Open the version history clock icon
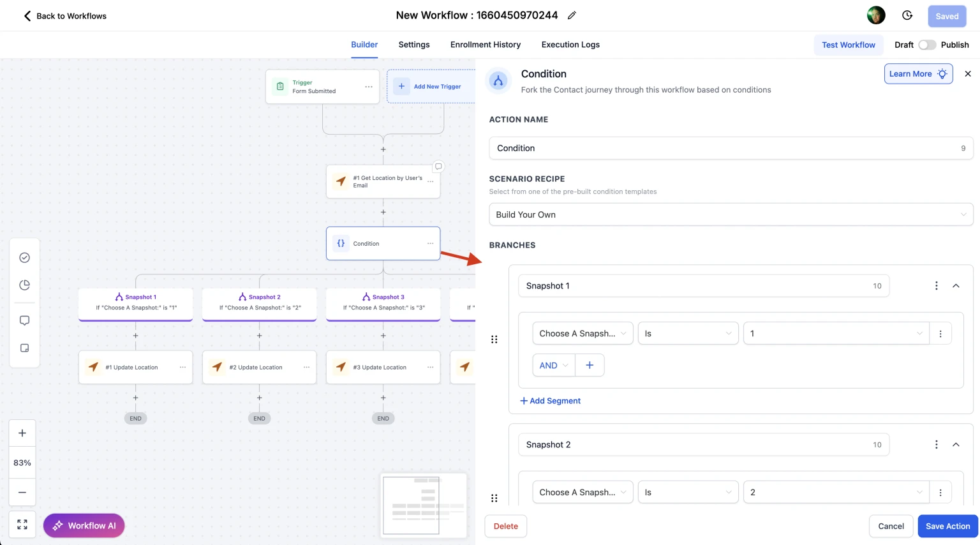Image resolution: width=980 pixels, height=545 pixels. [907, 15]
